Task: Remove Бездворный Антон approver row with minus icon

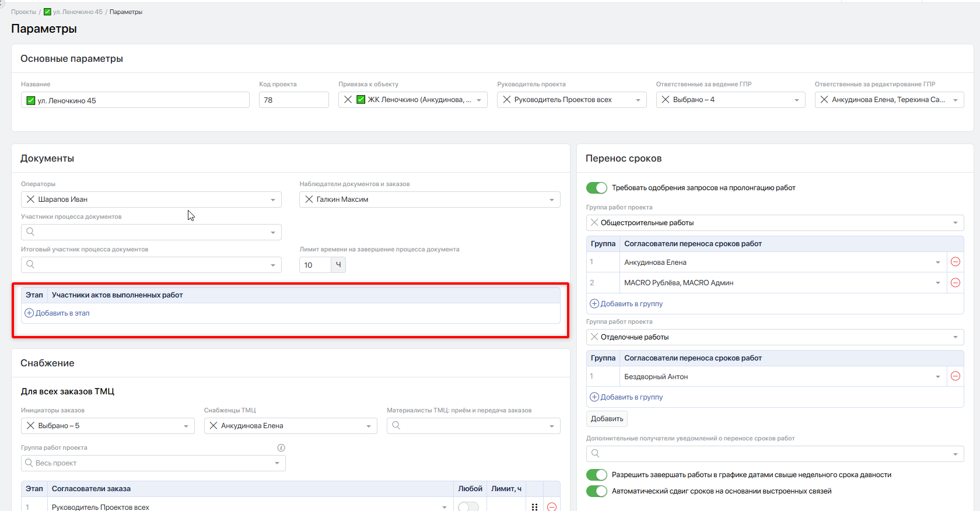Action: 956,376
